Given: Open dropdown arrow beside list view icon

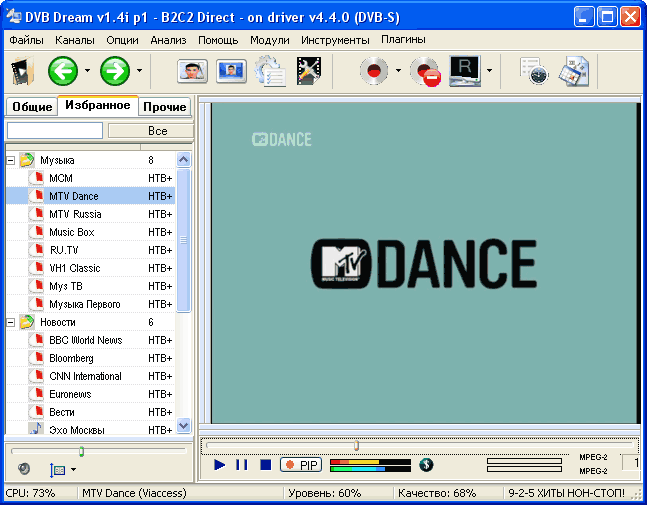Looking at the screenshot, I should (73, 470).
